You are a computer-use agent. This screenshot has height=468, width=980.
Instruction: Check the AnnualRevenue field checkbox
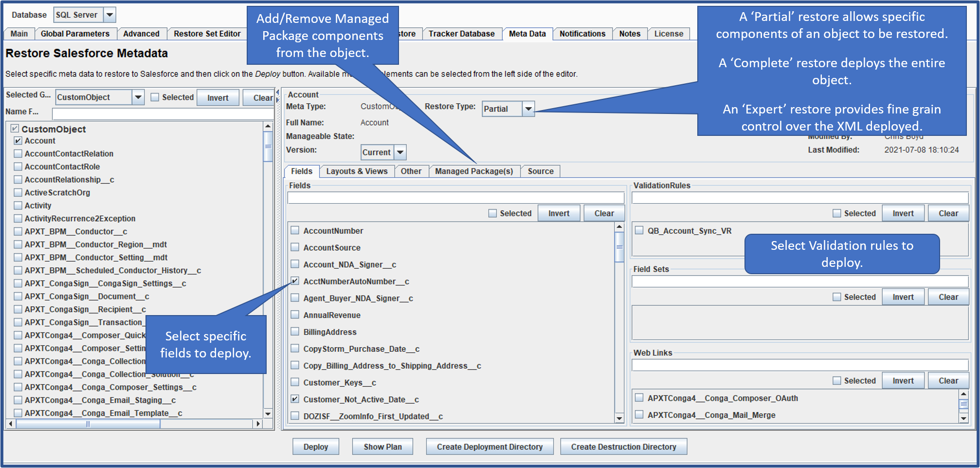click(295, 315)
